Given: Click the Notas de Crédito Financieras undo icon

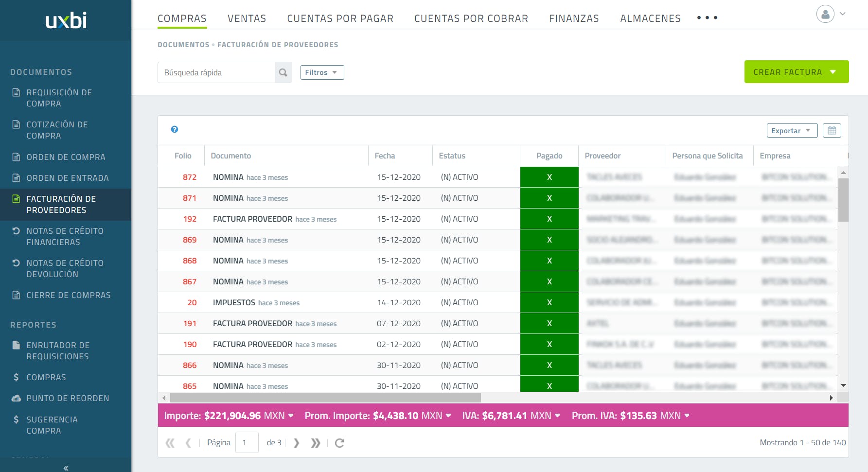Looking at the screenshot, I should (x=16, y=231).
